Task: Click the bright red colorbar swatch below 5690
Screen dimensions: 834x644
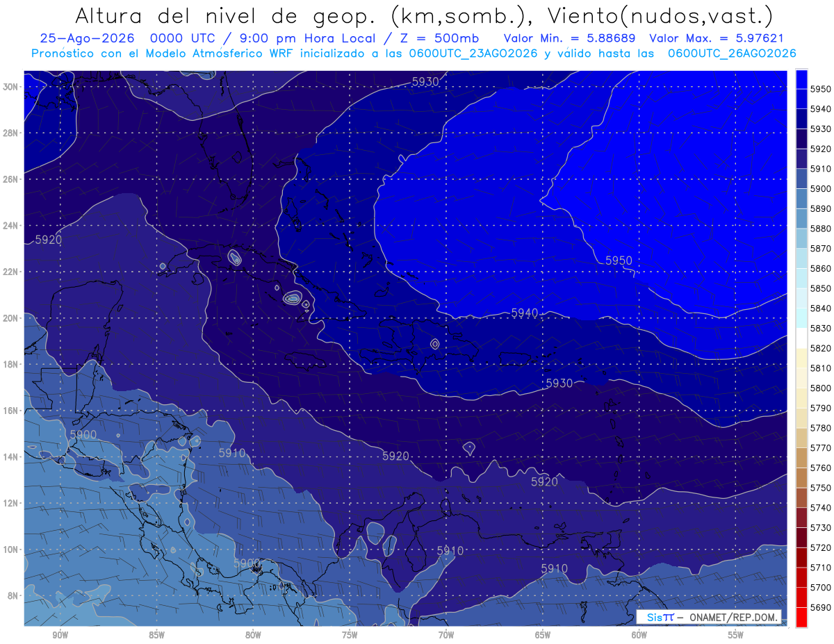Action: [x=801, y=617]
